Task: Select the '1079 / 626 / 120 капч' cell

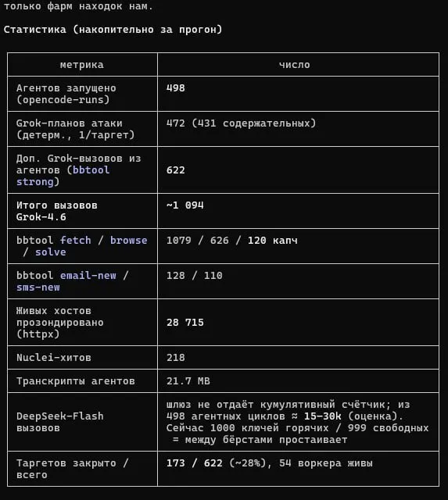Action: tap(231, 240)
